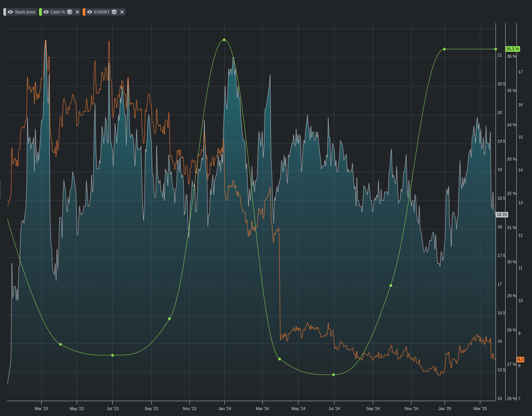Remove the EV/EBIT indicator using its X

tap(122, 12)
